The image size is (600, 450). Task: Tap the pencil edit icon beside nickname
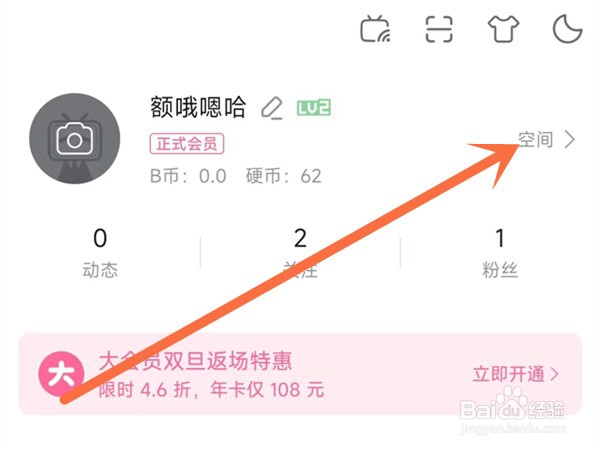point(272,108)
